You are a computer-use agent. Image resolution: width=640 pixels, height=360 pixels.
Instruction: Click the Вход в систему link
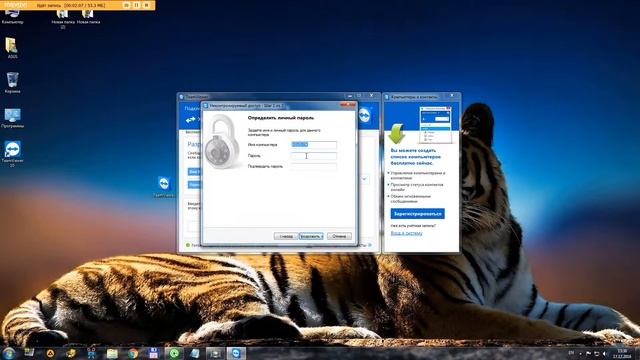pyautogui.click(x=407, y=233)
